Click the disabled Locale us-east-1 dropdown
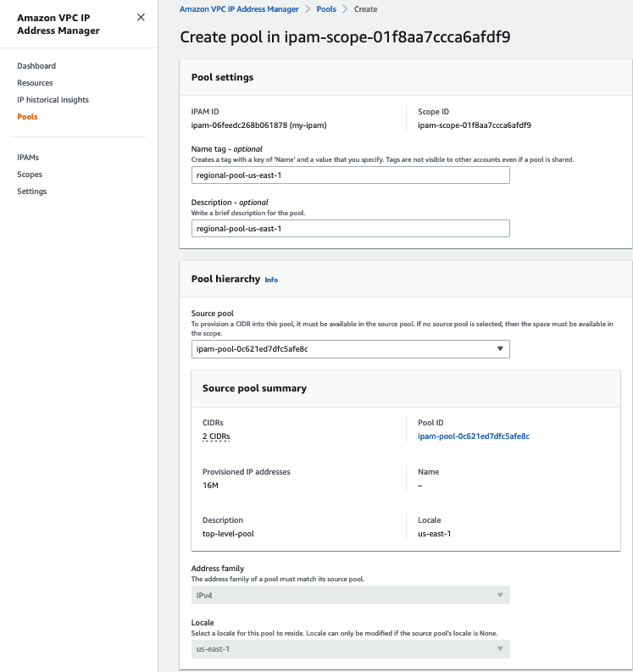This screenshot has height=672, width=633. (351, 649)
